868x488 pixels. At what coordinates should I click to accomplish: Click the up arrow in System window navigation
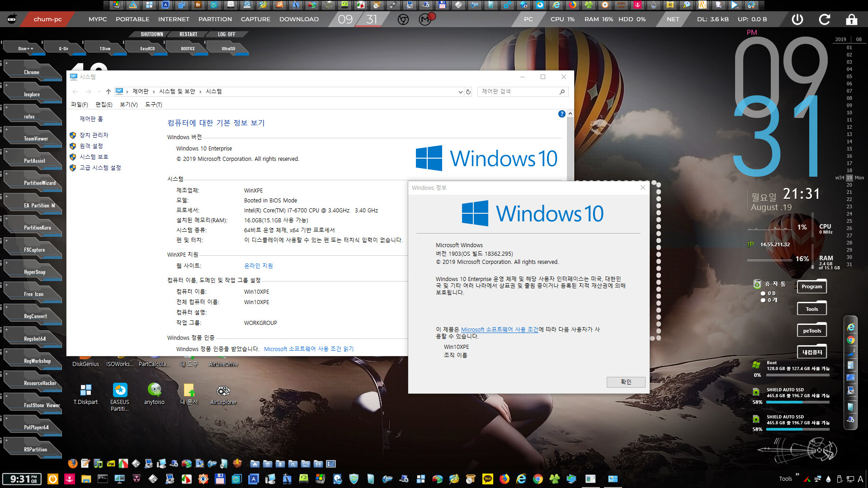(108, 92)
